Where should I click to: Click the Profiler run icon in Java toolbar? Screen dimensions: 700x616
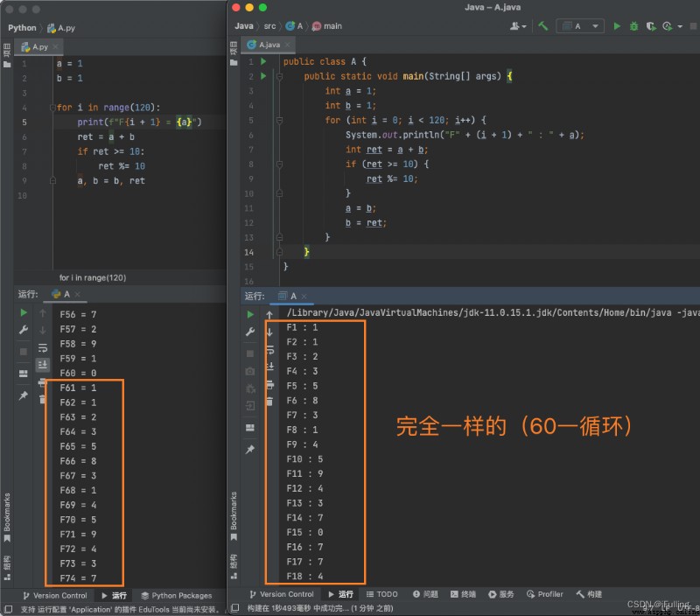(667, 26)
